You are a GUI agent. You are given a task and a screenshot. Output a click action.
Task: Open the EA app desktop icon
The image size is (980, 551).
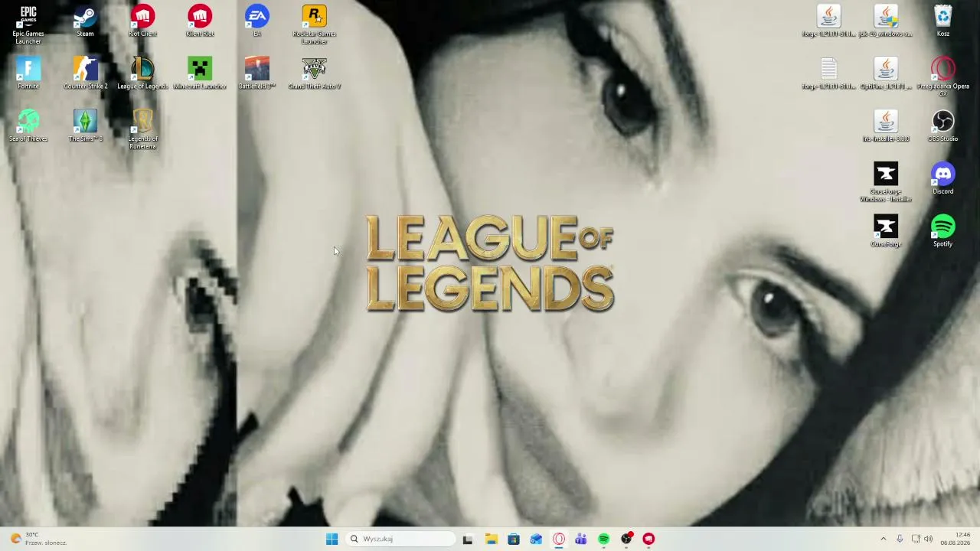click(257, 21)
